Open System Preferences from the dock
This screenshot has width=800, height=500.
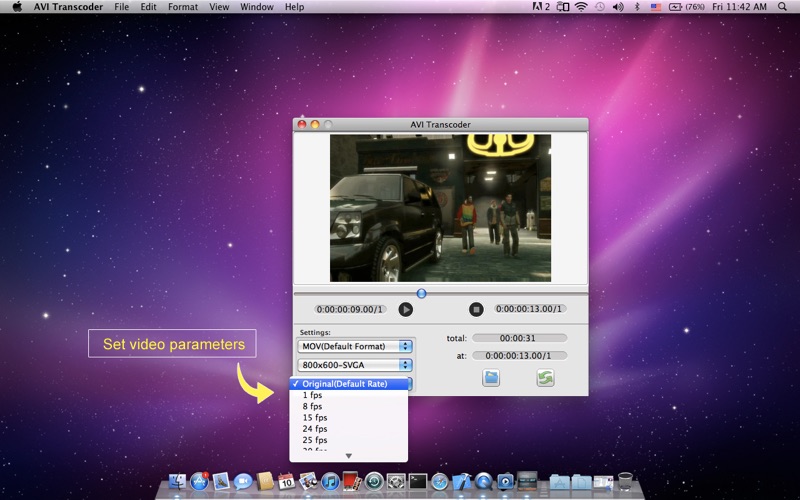pos(396,481)
